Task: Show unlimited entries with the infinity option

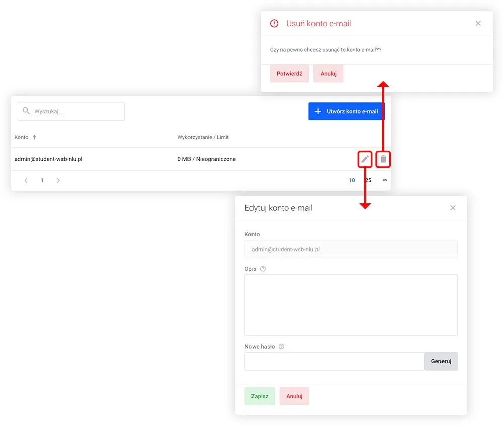Action: coord(385,180)
